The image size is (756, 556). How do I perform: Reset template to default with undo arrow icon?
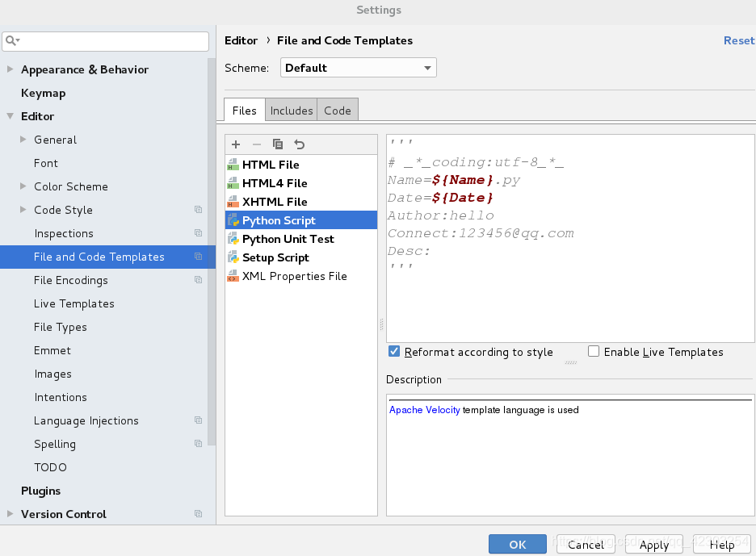299,144
